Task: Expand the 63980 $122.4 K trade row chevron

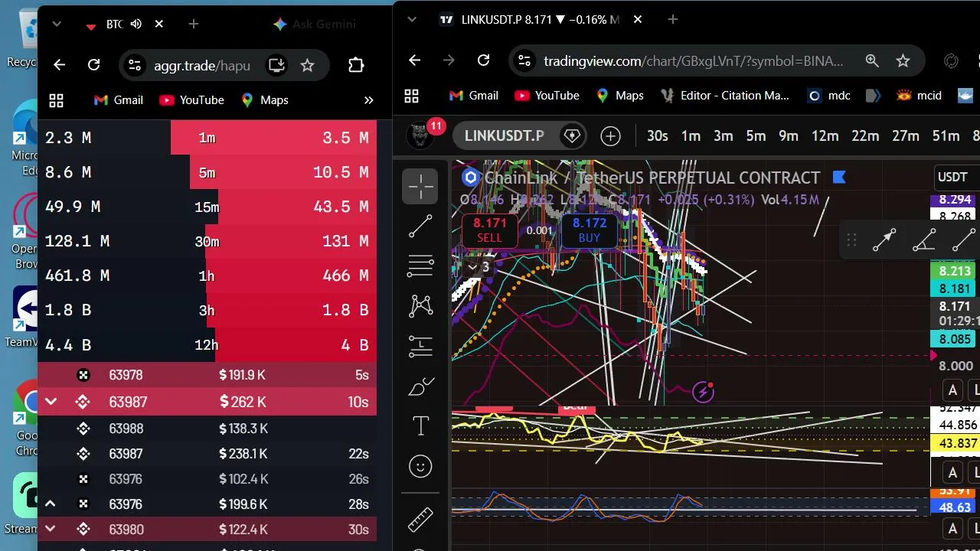Action: [51, 529]
